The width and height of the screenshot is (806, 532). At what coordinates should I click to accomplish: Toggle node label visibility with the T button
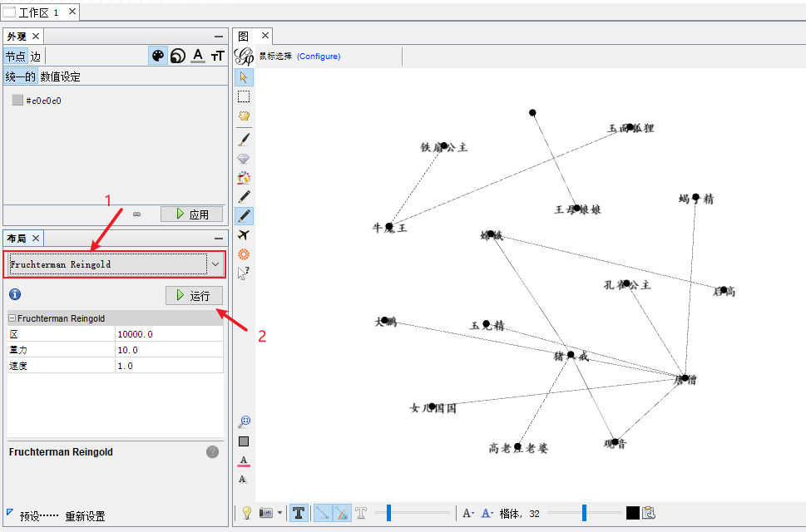[299, 513]
